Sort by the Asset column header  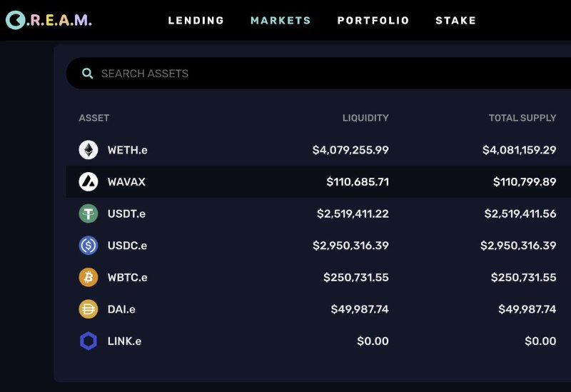(94, 118)
